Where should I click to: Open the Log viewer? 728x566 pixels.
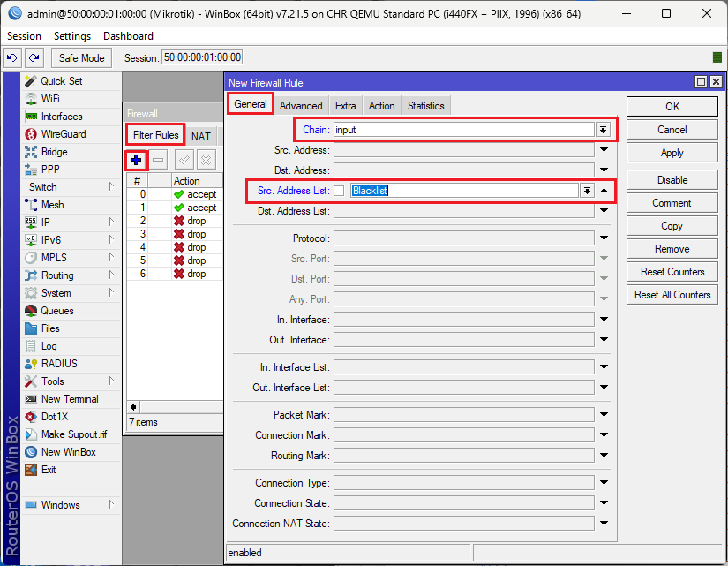(x=49, y=346)
